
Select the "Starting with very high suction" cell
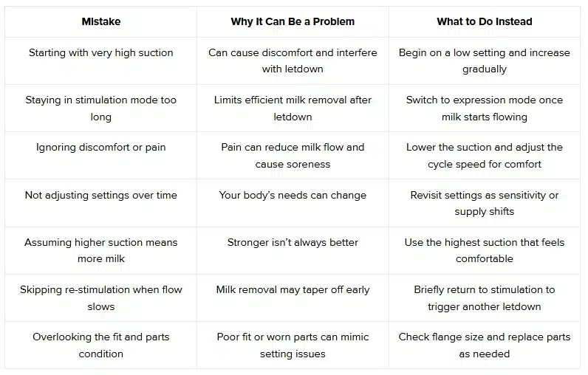100,53
